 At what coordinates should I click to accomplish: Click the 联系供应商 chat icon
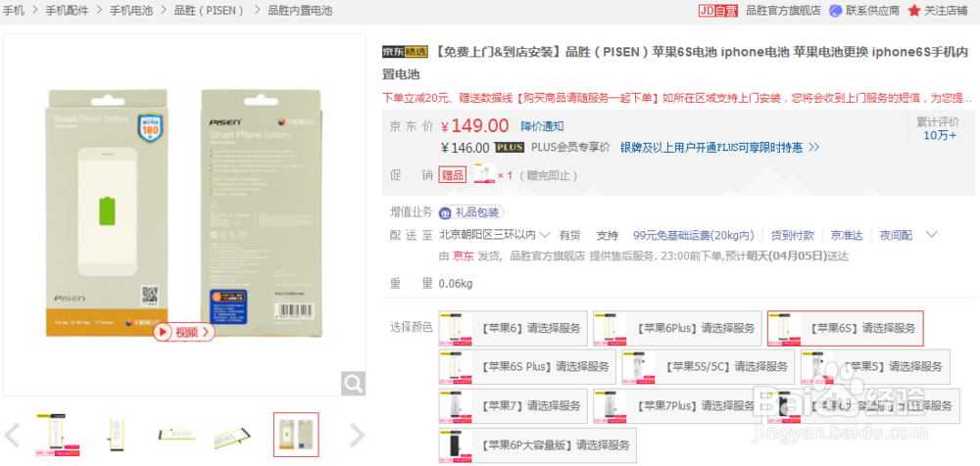coord(836,11)
